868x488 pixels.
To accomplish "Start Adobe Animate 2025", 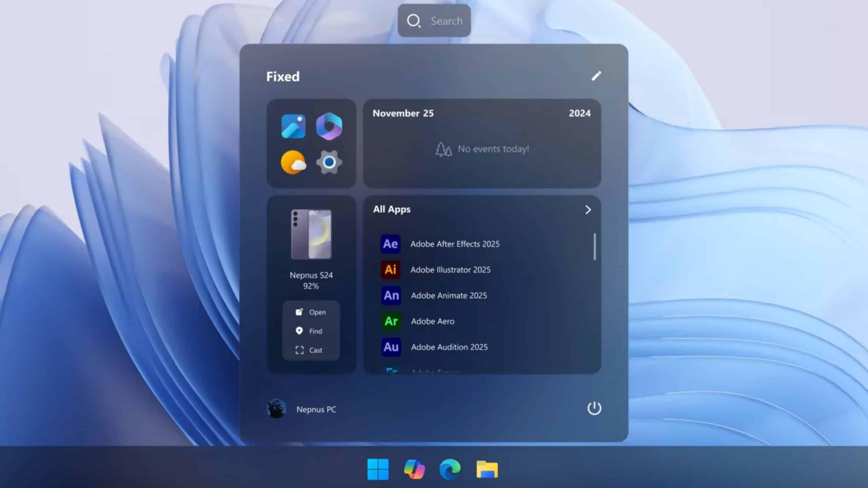I will 449,295.
